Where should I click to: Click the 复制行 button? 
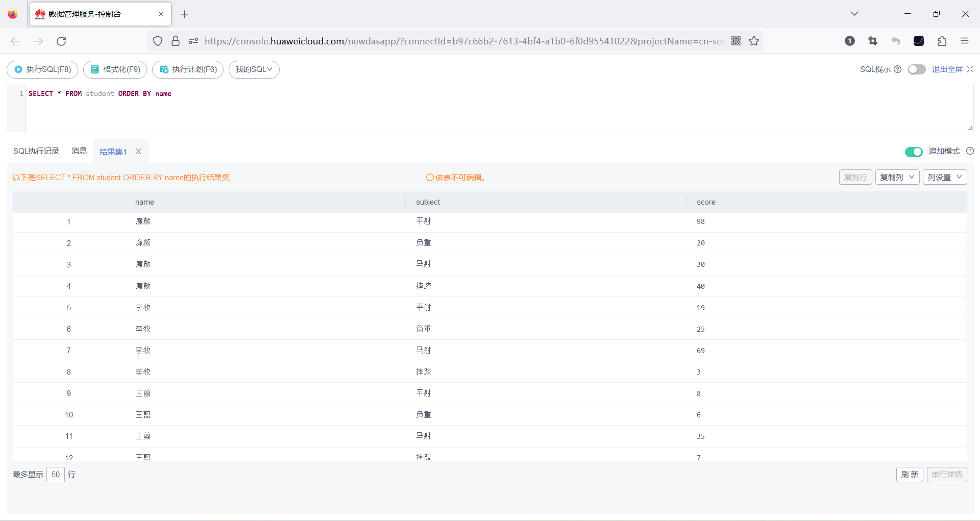click(x=855, y=177)
